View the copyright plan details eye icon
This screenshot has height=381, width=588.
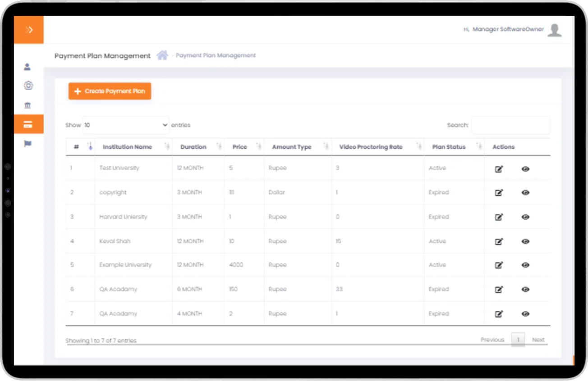(525, 193)
